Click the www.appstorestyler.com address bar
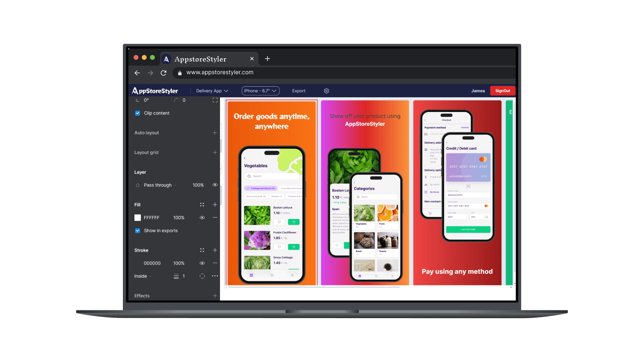Screen dimensions: 644x362 coord(344,73)
